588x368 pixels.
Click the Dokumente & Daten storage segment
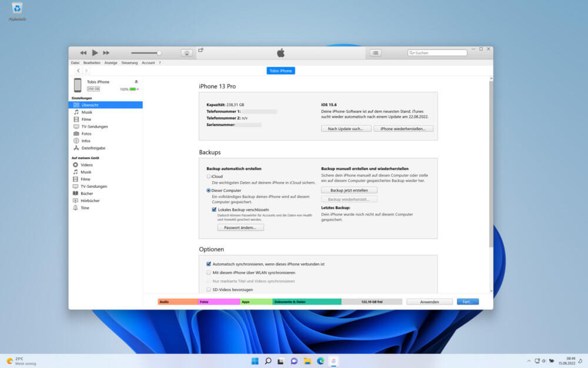(307, 301)
